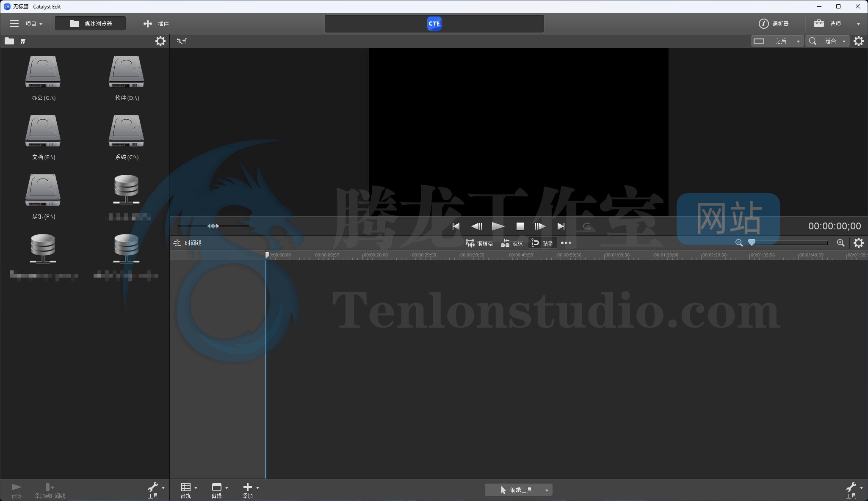Go to end of timeline
This screenshot has height=501, width=868.
561,226
